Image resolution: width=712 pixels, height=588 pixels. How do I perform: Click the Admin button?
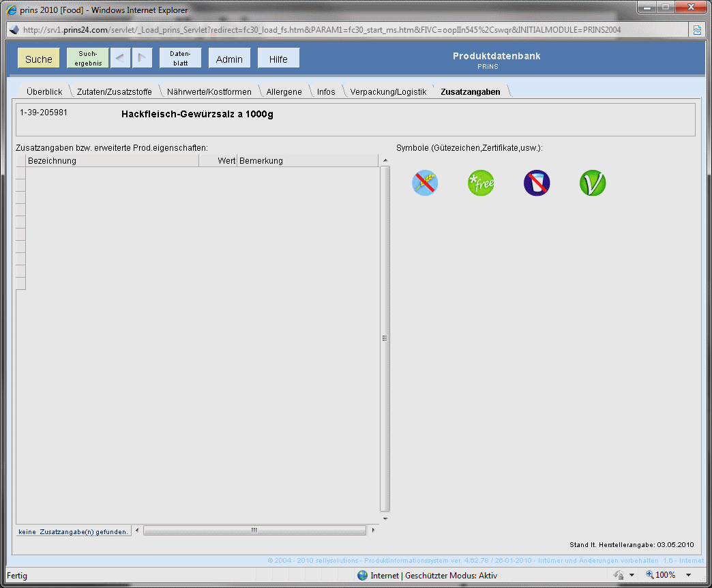click(229, 59)
